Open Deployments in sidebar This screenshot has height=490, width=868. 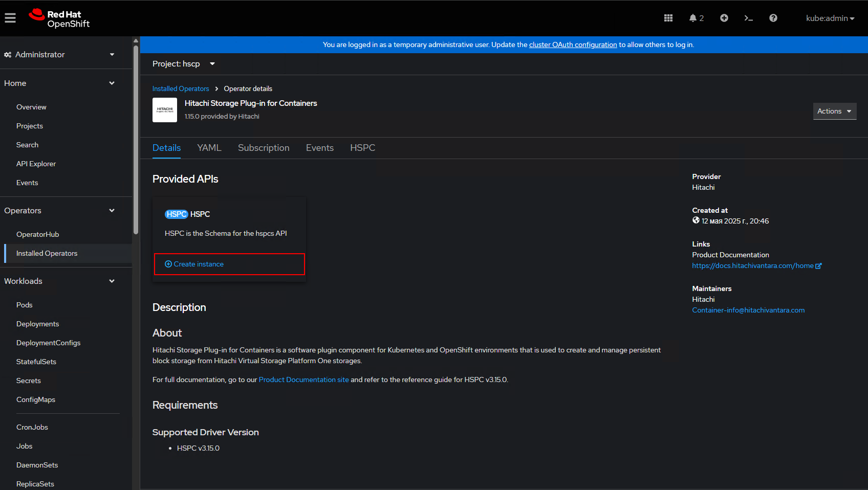(37, 324)
